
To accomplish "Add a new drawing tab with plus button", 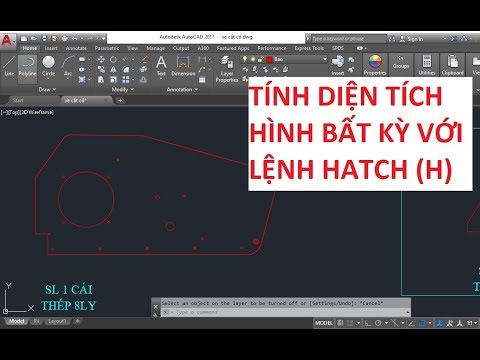I will (120, 100).
